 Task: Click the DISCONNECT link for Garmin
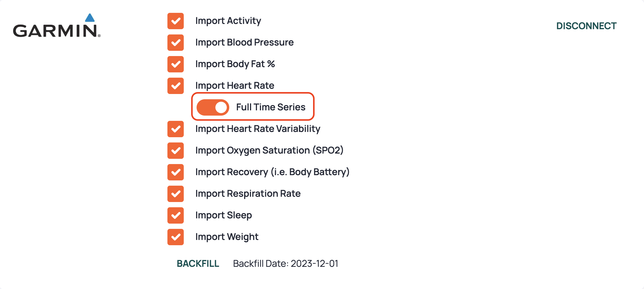point(586,26)
